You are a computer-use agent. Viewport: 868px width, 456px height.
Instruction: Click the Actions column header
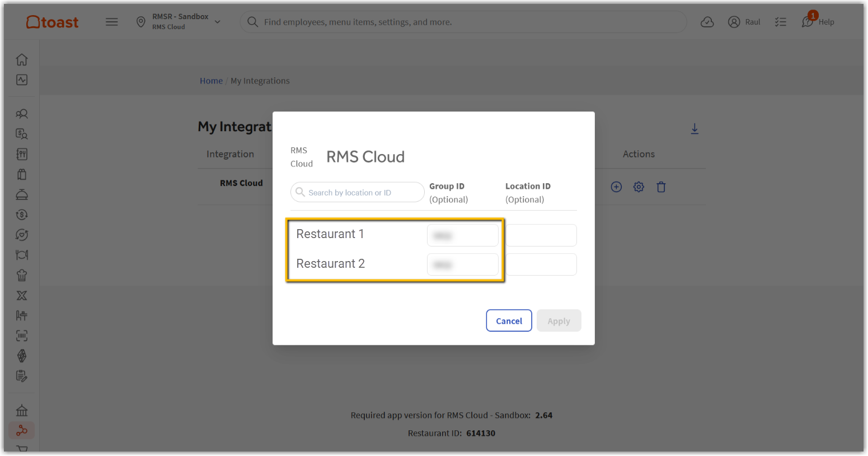pos(639,154)
